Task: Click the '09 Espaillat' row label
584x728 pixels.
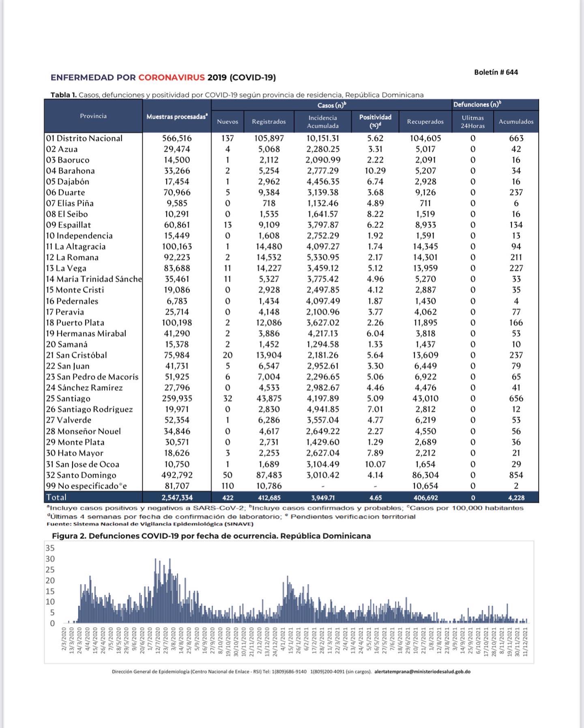Action: 69,225
